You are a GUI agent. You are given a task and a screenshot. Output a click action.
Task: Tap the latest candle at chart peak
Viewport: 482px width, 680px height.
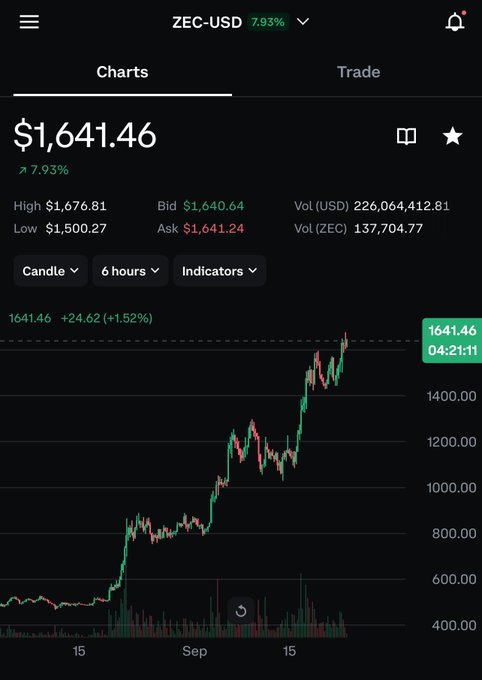pyautogui.click(x=346, y=341)
